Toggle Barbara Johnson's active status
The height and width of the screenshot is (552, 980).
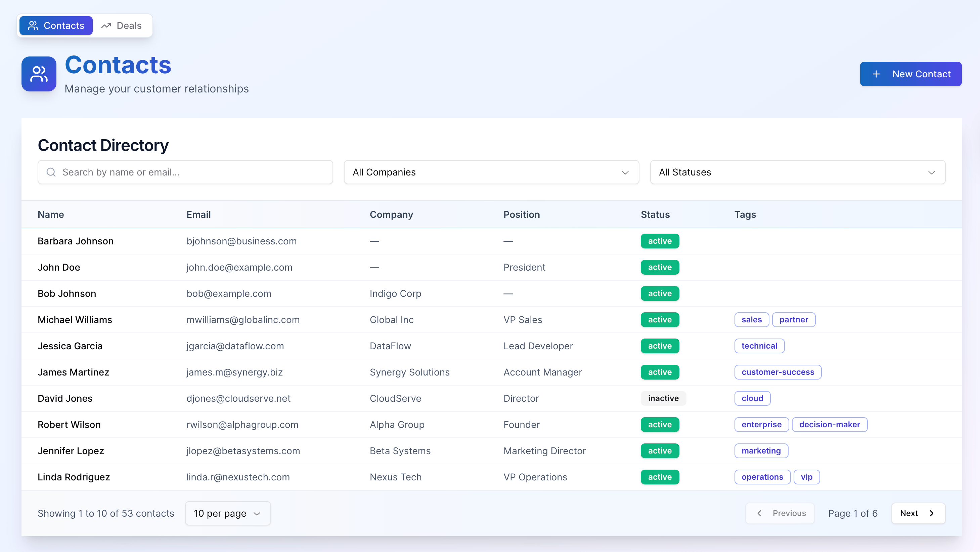pos(659,241)
